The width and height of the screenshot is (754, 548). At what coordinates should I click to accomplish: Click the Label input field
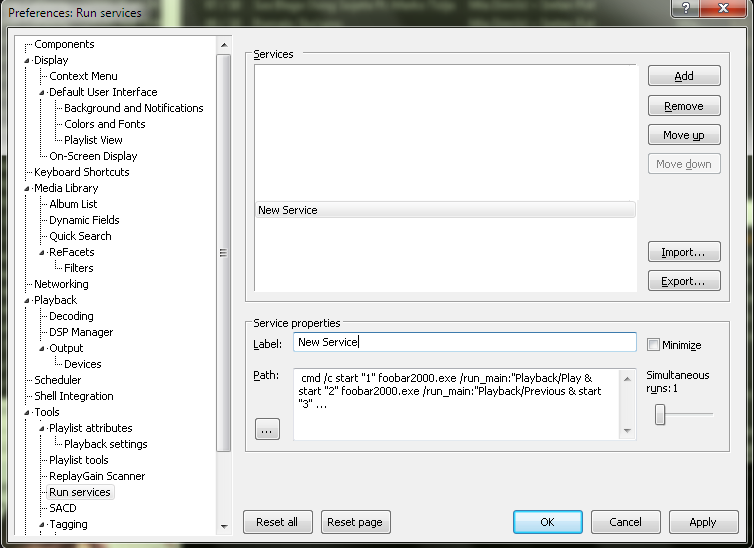pos(465,342)
